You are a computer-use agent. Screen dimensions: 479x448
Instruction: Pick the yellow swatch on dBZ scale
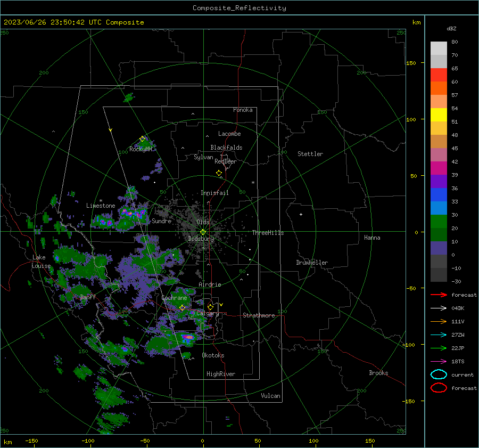[x=439, y=115]
